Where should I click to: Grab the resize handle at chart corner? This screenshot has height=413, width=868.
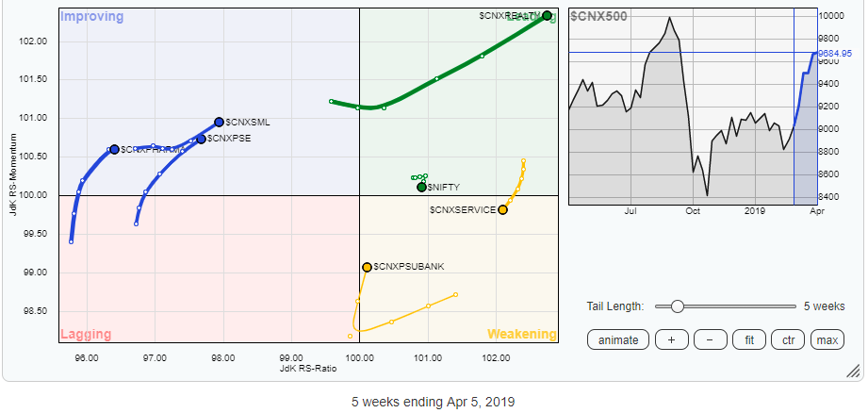(852, 371)
